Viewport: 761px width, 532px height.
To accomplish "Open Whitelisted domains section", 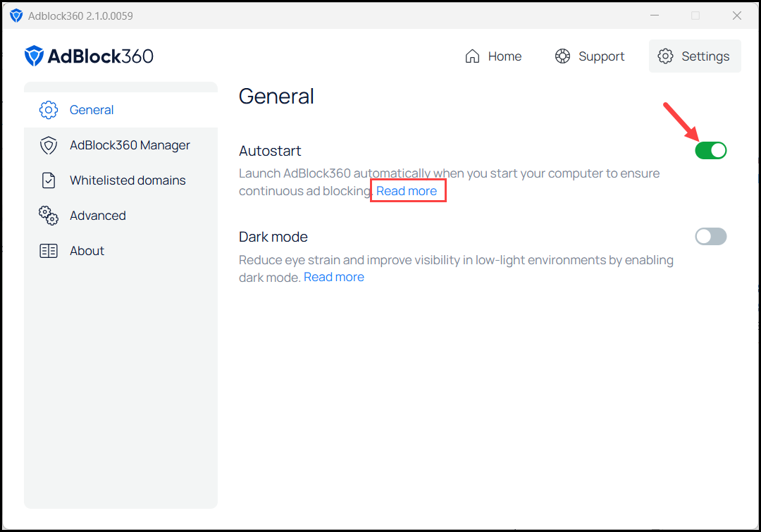I will coord(121,180).
